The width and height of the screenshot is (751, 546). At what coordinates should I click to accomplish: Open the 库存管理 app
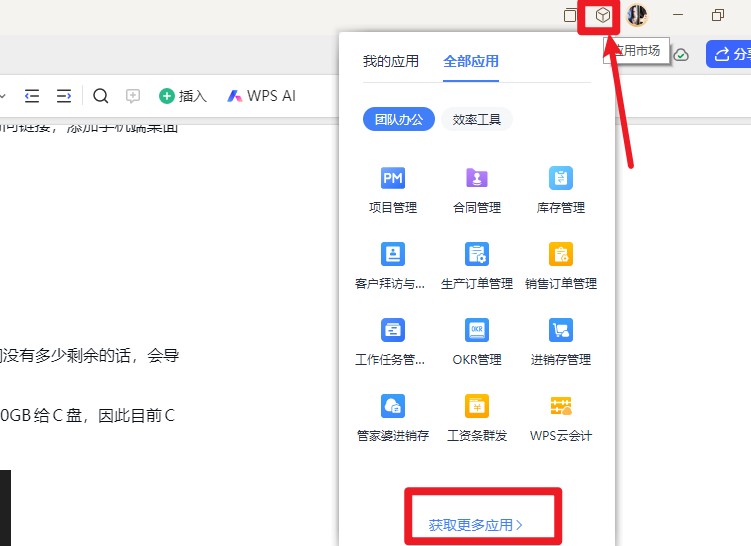click(561, 190)
